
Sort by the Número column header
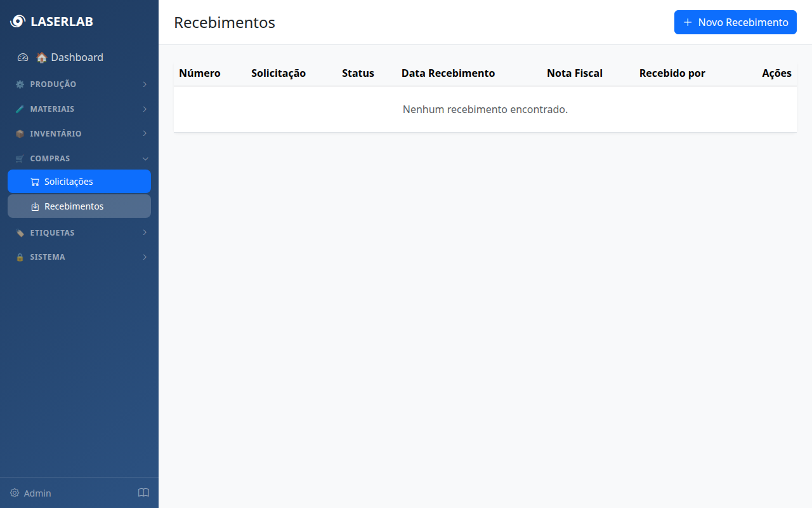click(x=199, y=73)
